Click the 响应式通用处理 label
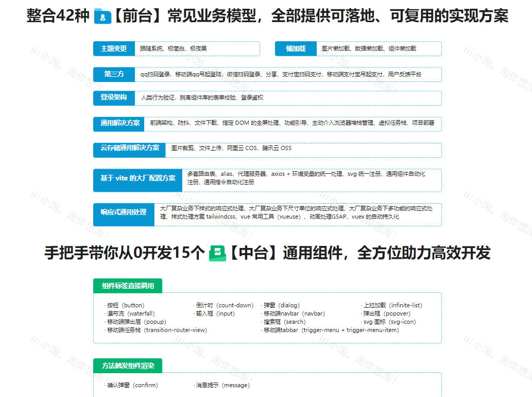This screenshot has height=397, width=532. coord(124,212)
